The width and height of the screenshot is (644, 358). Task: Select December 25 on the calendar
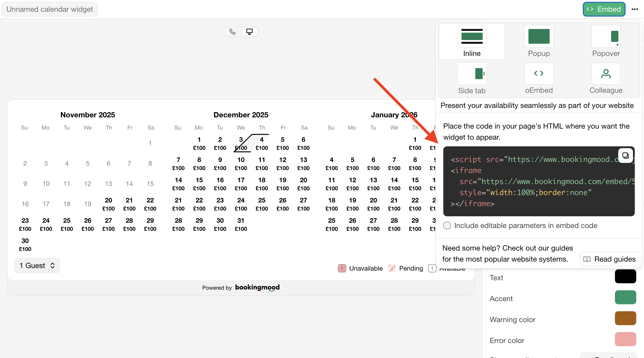(261, 204)
